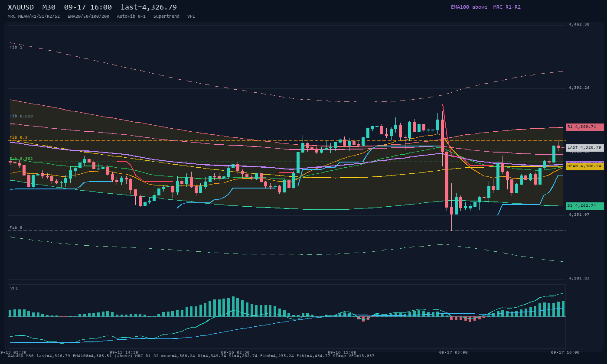Click the XAUUSD symbol title
Screen dimensions: 607x364
tap(21, 7)
